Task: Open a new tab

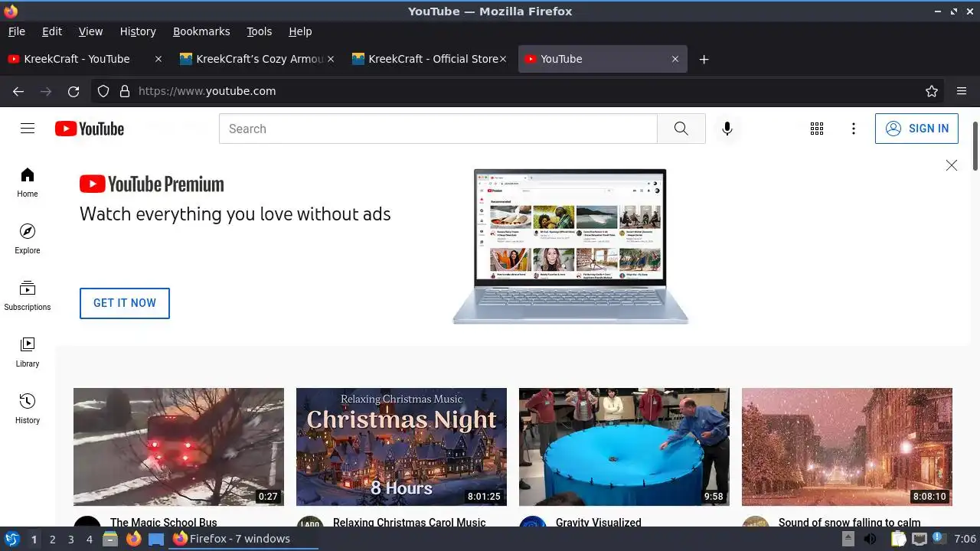Action: point(704,59)
